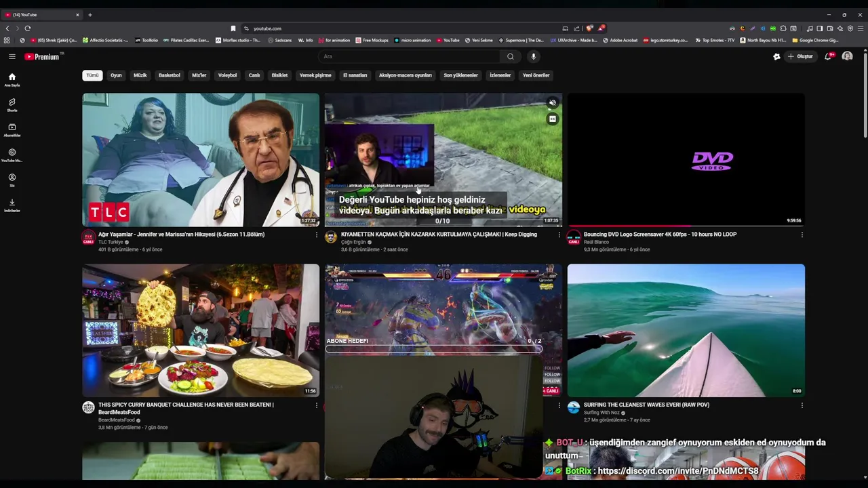Image resolution: width=868 pixels, height=488 pixels.
Task: Start voice search with the microphone
Action: pos(534,56)
